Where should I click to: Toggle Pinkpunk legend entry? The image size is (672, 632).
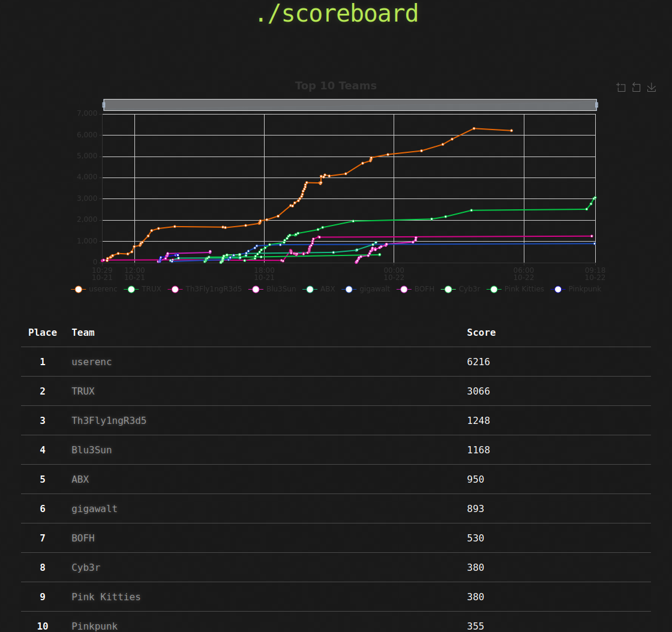[x=576, y=289]
